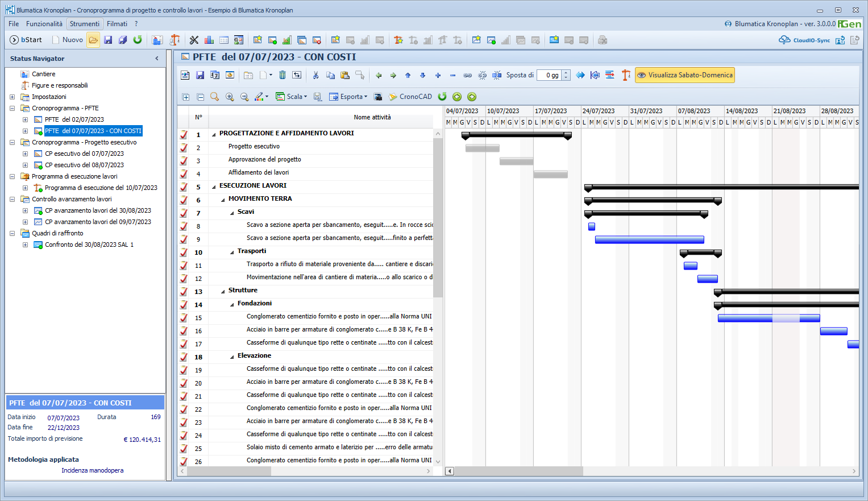The height and width of the screenshot is (501, 868).
Task: Open Incidenza manodopera link
Action: click(x=93, y=470)
